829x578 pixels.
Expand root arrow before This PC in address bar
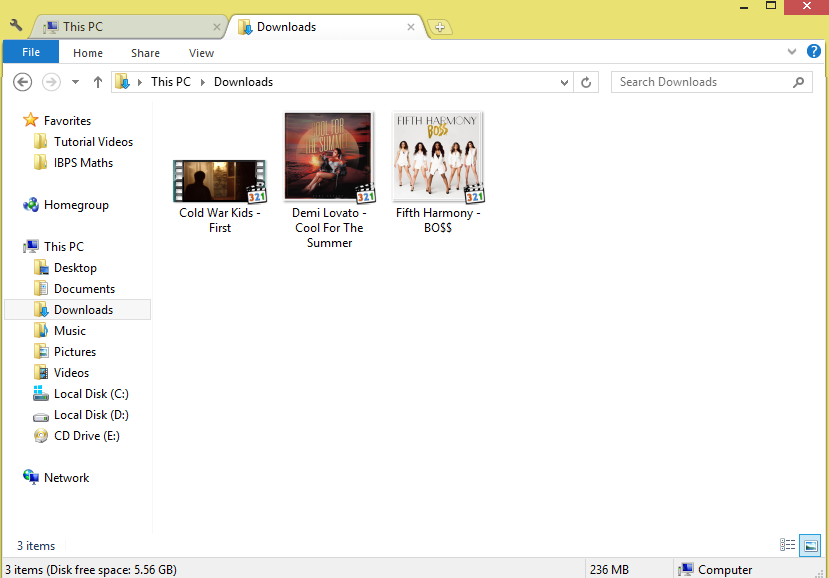click(x=140, y=82)
